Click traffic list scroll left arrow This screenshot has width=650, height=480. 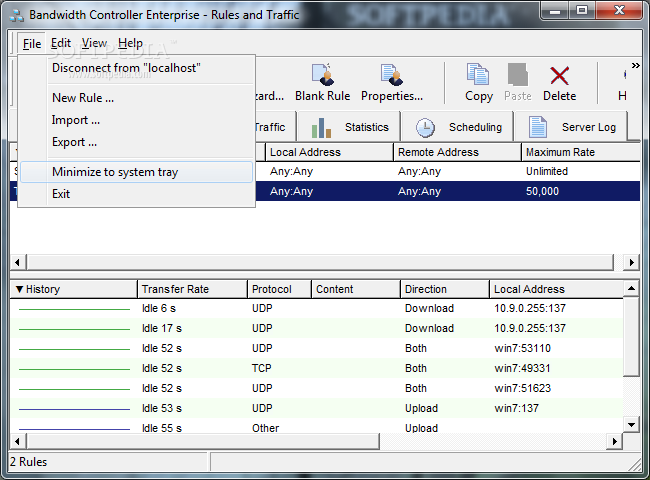click(x=17, y=441)
